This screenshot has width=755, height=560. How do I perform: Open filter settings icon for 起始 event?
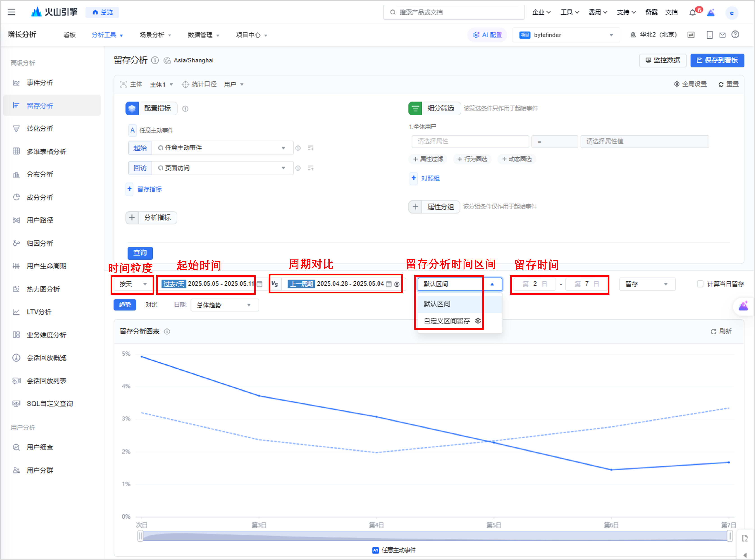coord(310,148)
